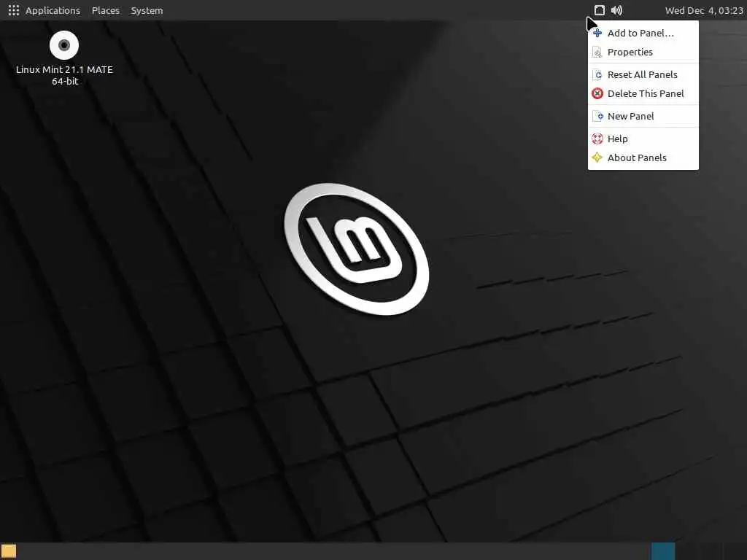
Task: Open the clock showing Wed Dec 4
Action: tap(704, 10)
